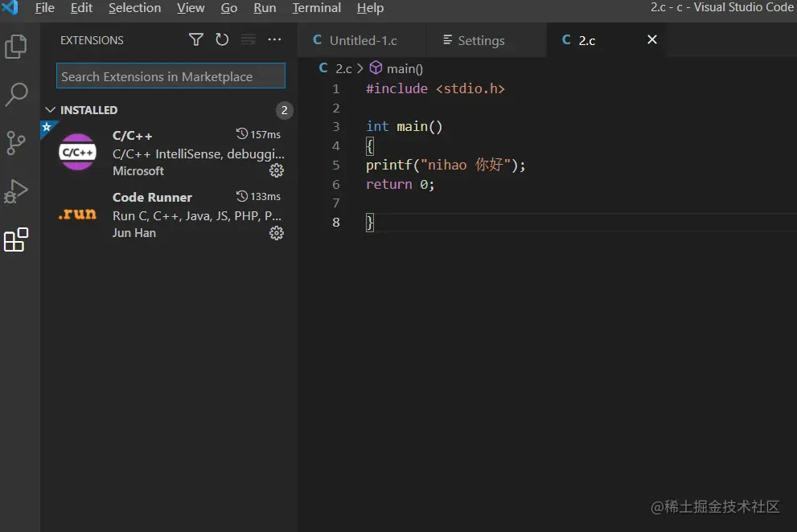Open the File menu
This screenshot has width=797, height=532.
tap(45, 8)
